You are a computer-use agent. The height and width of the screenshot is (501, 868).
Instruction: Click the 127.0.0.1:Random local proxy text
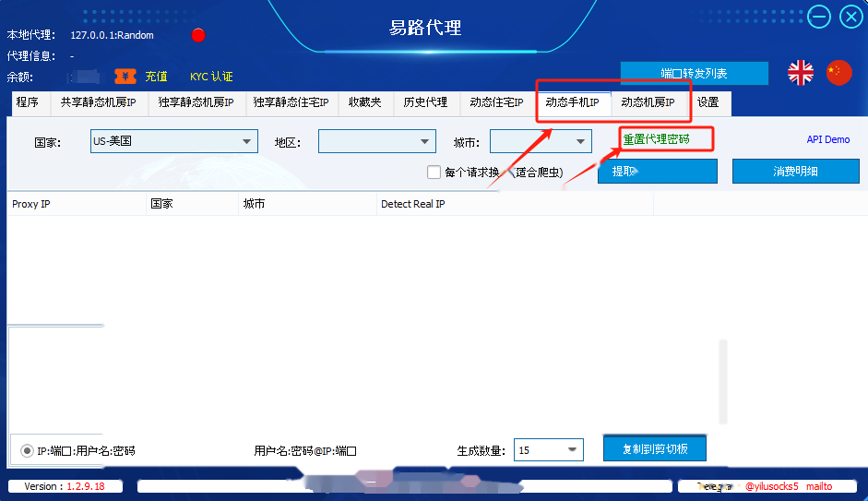pos(112,35)
